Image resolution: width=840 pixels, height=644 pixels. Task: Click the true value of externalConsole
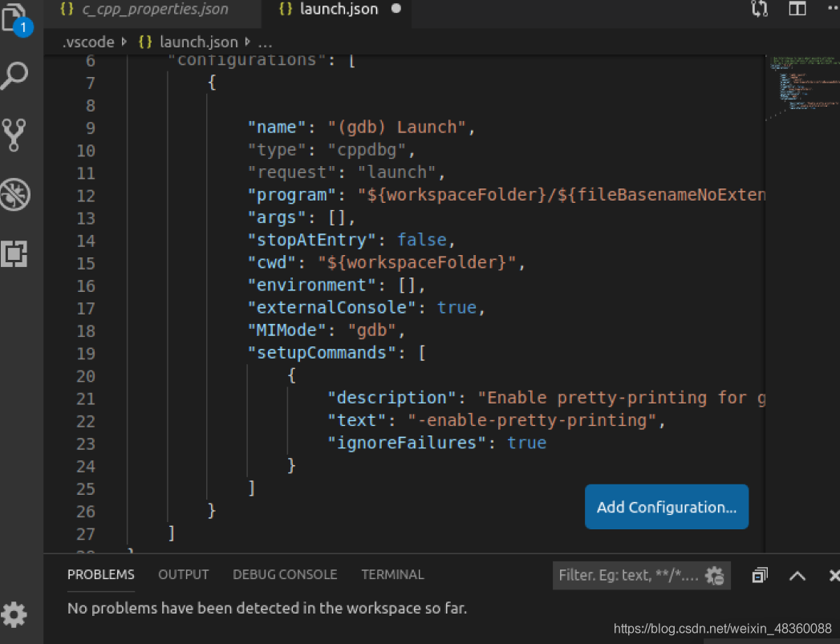click(457, 307)
